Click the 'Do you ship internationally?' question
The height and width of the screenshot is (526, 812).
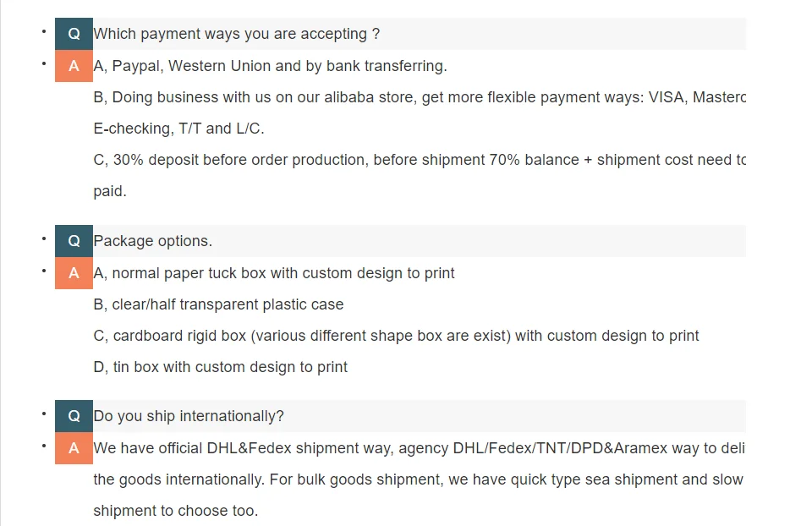click(189, 416)
